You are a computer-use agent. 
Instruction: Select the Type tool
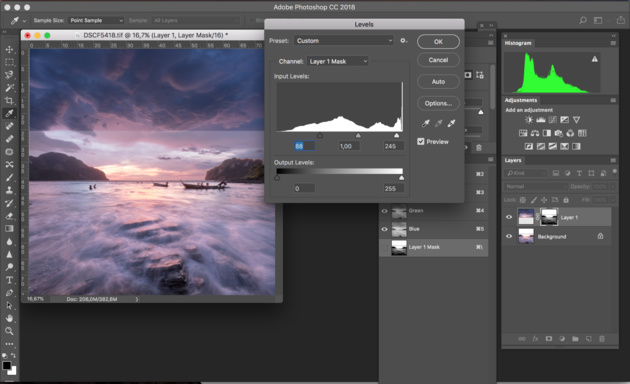pyautogui.click(x=9, y=280)
